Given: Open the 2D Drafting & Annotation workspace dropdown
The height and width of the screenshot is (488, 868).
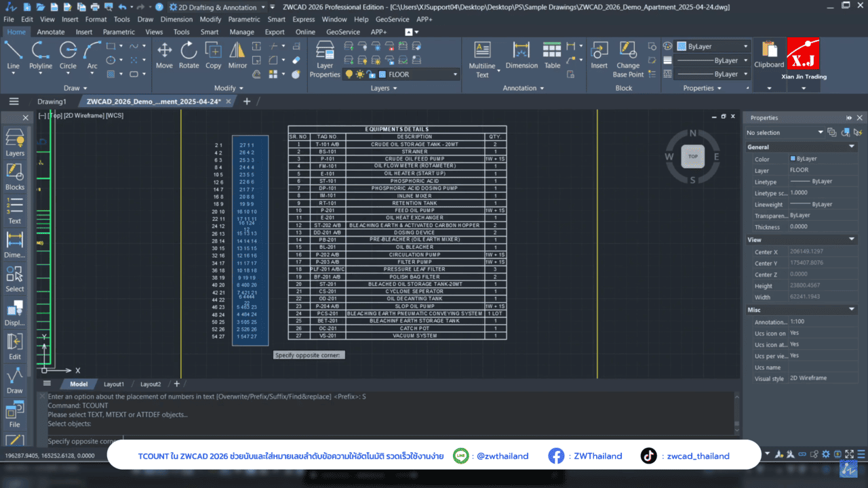Looking at the screenshot, I should [262, 7].
